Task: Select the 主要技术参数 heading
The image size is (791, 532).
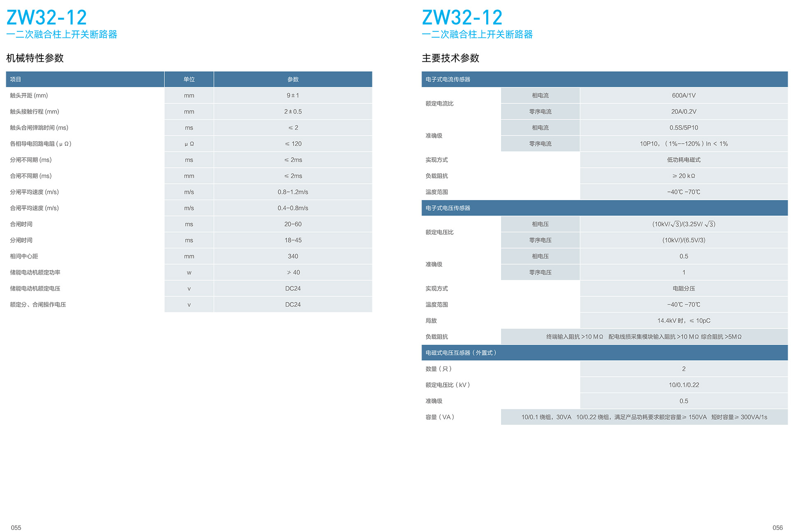Action: click(x=450, y=58)
